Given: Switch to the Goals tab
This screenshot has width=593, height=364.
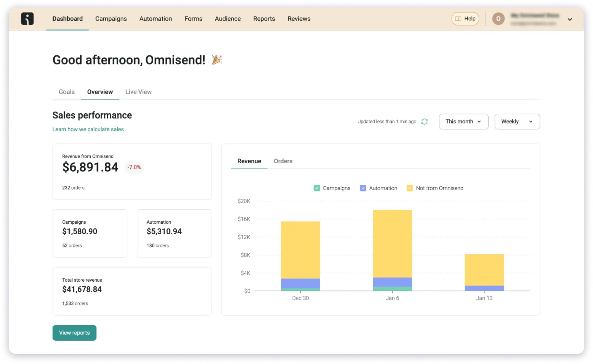Looking at the screenshot, I should (67, 92).
